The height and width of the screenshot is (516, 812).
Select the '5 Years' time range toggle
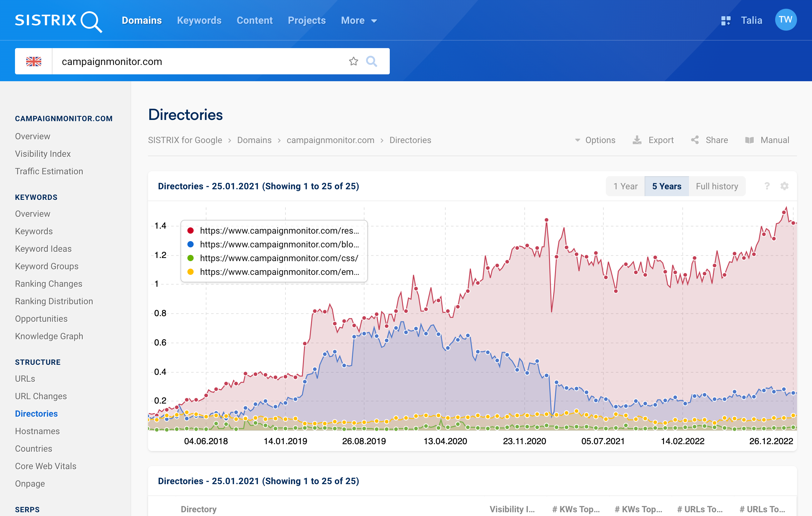pyautogui.click(x=666, y=186)
